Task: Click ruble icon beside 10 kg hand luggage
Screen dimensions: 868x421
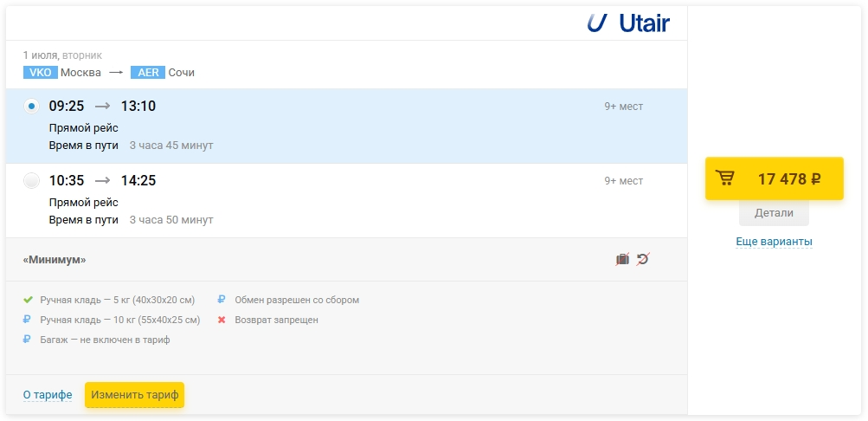Action: (x=28, y=320)
